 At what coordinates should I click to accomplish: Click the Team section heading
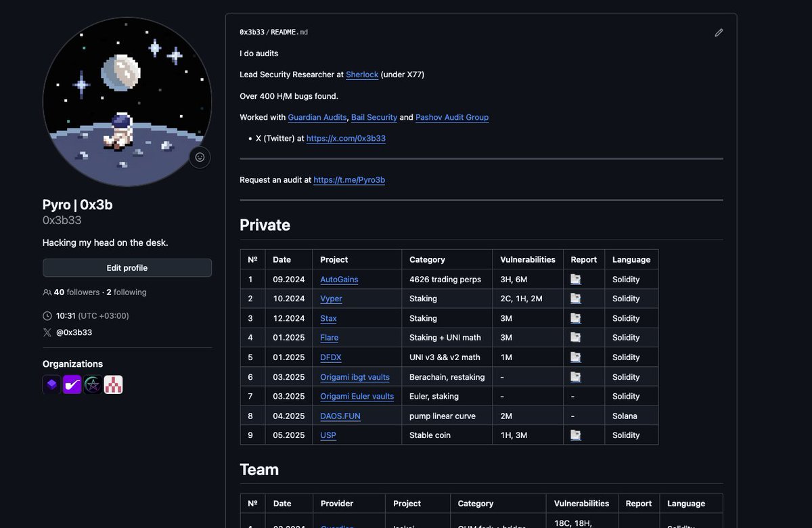[x=259, y=470]
